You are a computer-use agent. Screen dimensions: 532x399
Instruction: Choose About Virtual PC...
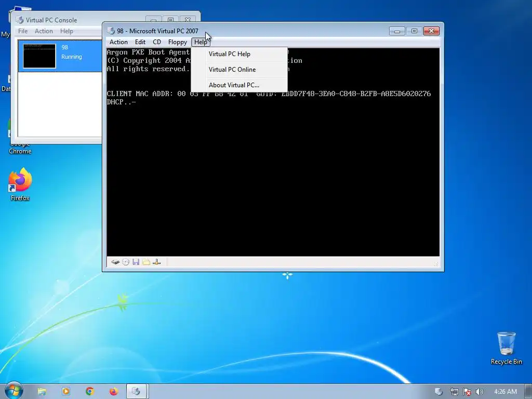pyautogui.click(x=240, y=85)
